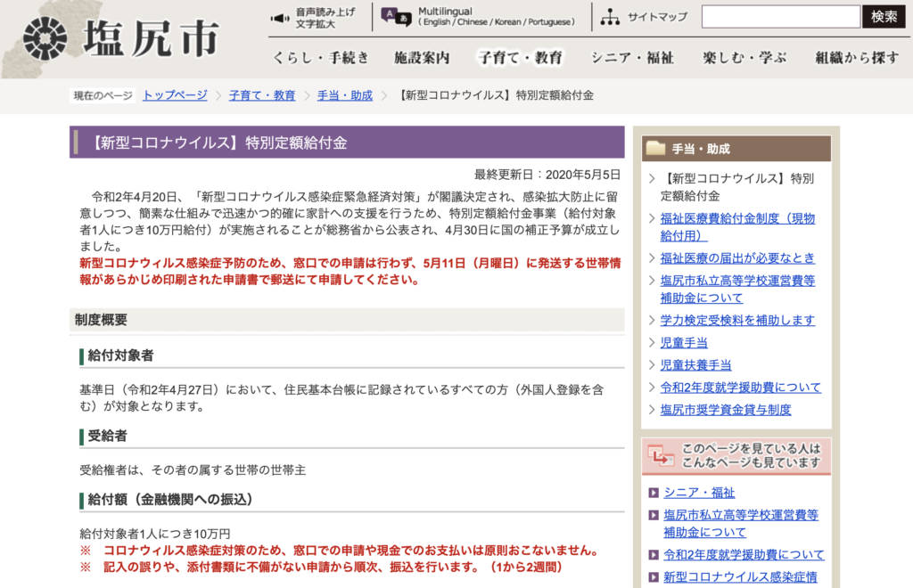913x588 pixels.
Task: Click chevron beside 塩尻市奨学資金貸与制度
Action: [652, 410]
